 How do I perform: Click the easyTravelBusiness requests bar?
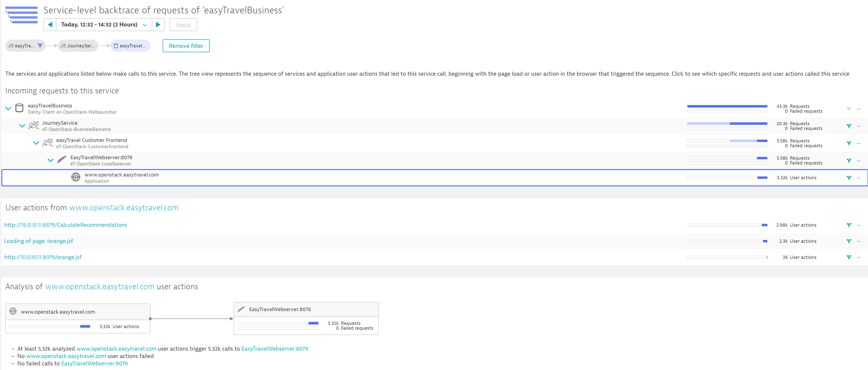coord(727,106)
